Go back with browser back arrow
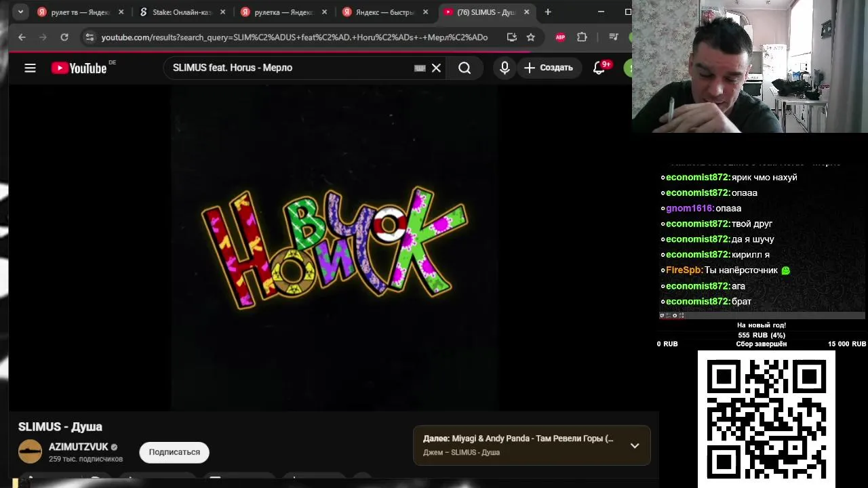The width and height of the screenshot is (868, 488). coord(22,37)
